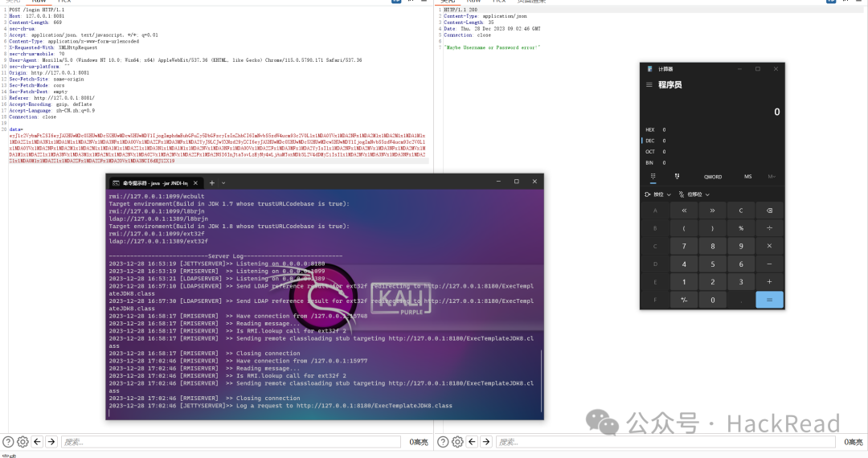Close the JNDI command prompt tab
The height and width of the screenshot is (458, 868).
[195, 183]
